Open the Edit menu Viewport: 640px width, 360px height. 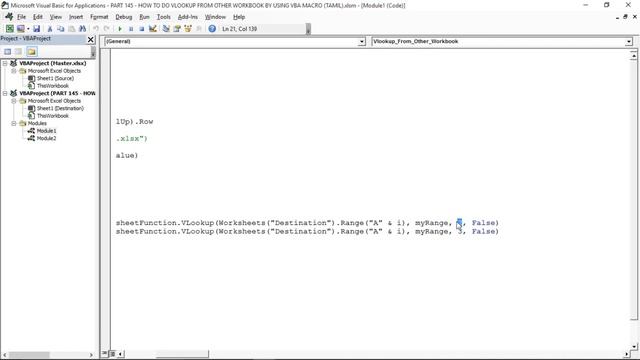click(38, 17)
